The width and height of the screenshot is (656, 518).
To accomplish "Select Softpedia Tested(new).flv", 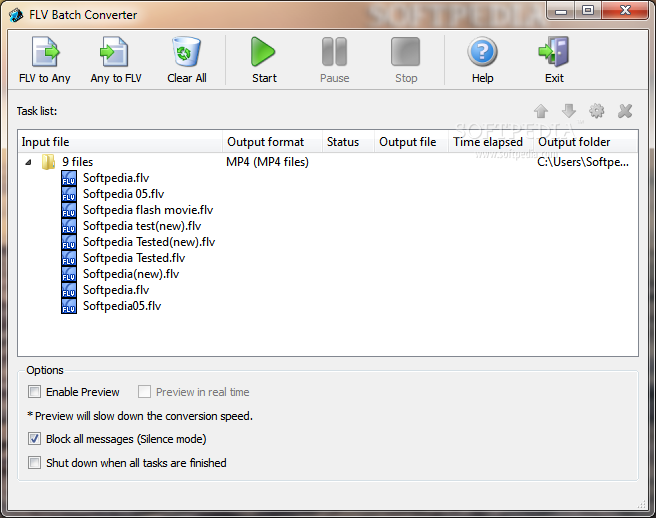I will tap(149, 242).
